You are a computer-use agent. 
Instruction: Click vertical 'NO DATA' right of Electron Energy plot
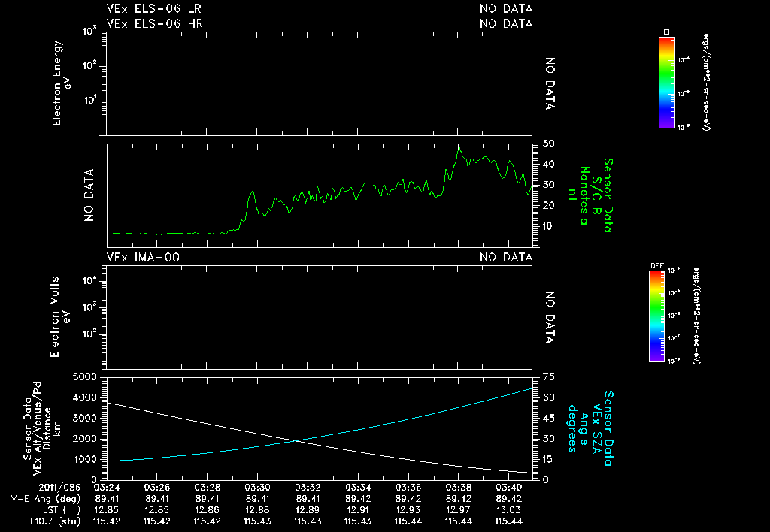click(550, 83)
